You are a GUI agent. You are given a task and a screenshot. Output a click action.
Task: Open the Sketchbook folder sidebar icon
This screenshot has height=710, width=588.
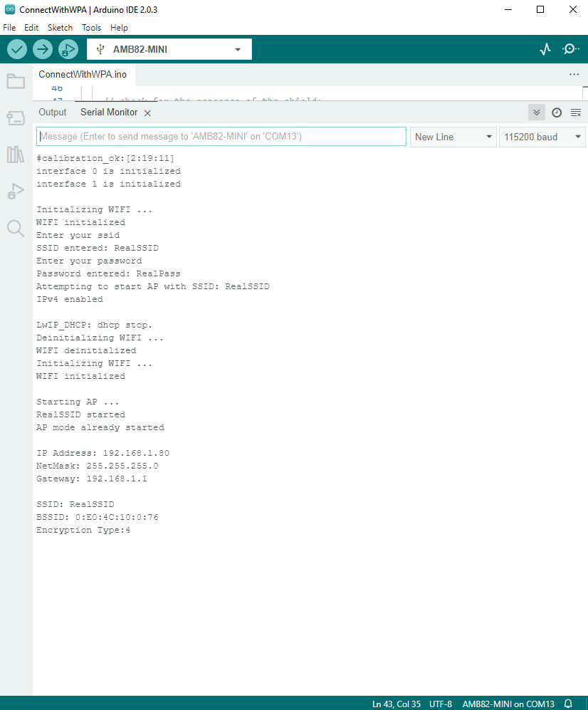click(x=16, y=81)
